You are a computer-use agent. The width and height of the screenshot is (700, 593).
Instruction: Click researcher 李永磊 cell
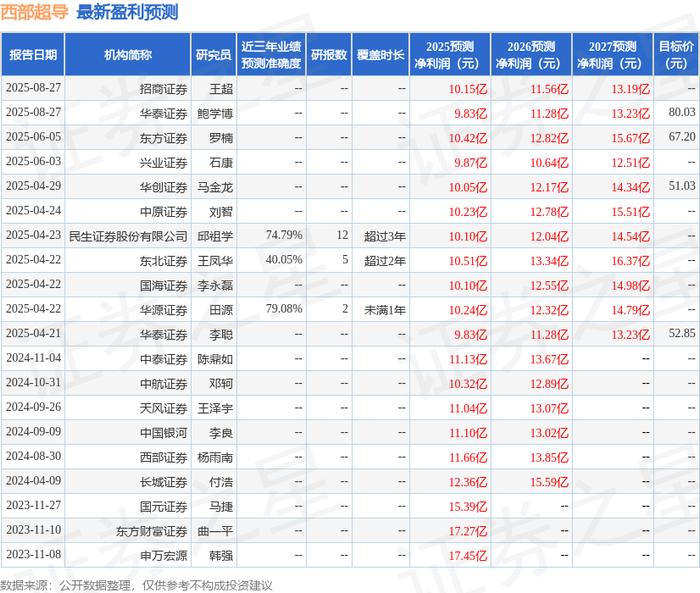point(215,285)
